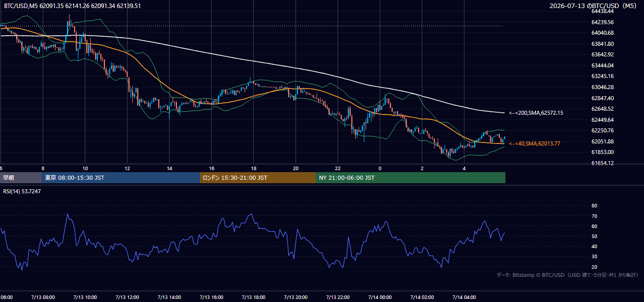Click RSI axis level 30
This screenshot has height=302, width=644.
594,257
